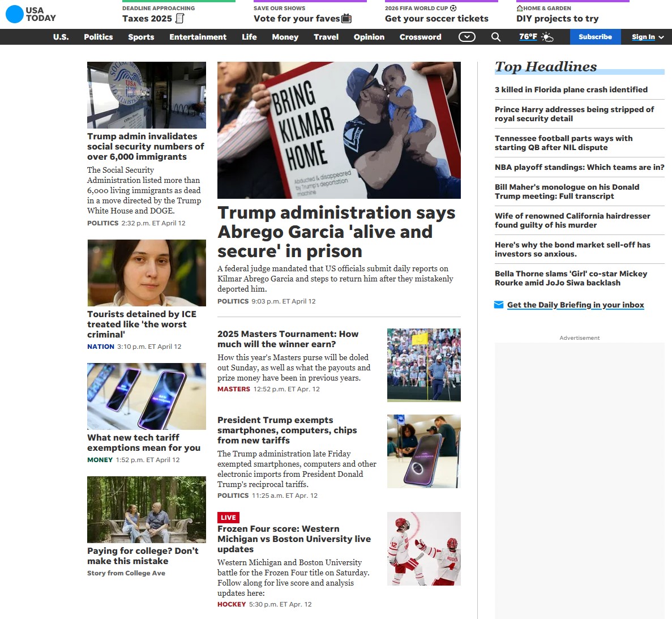Open the smartphones display thumbnail
The width and height of the screenshot is (672, 619).
tap(147, 396)
